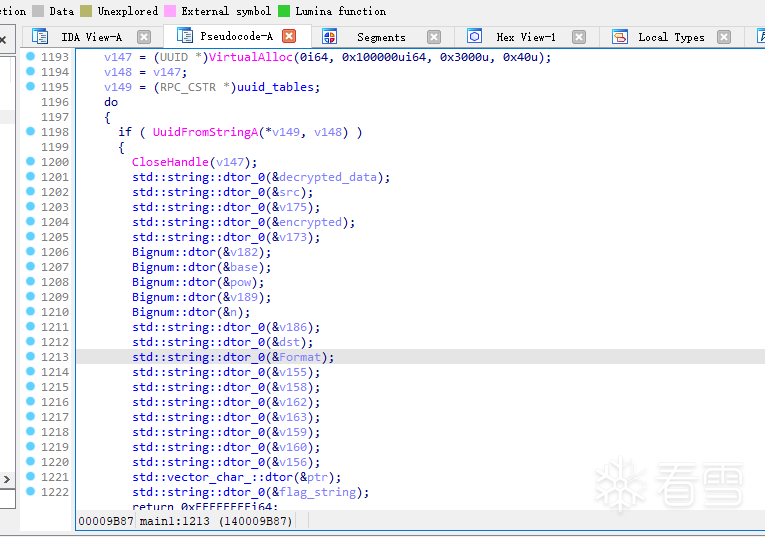Switch to the IDA View-A tab

pyautogui.click(x=91, y=37)
